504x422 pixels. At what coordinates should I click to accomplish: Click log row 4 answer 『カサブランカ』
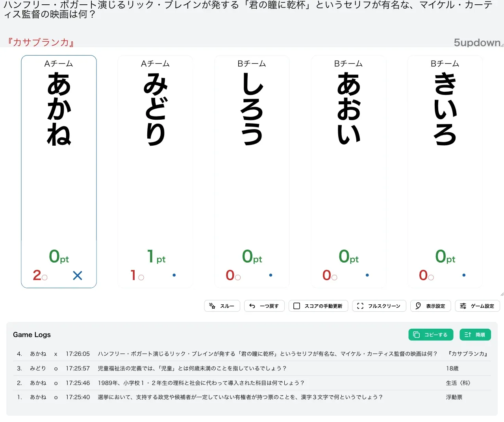click(x=468, y=354)
